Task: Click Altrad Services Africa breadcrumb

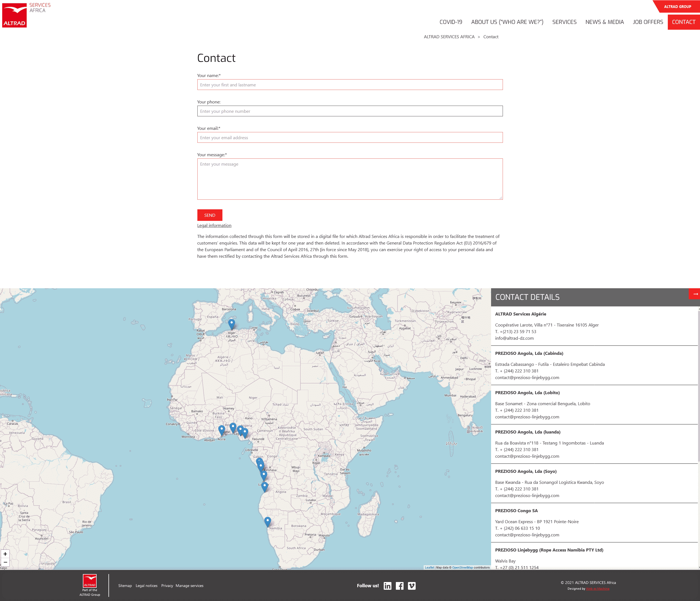Action: click(x=449, y=37)
